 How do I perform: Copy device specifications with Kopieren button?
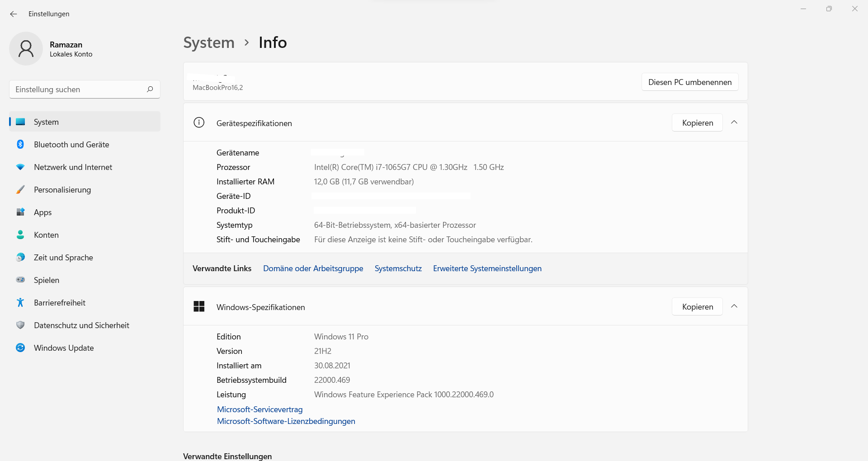coord(698,122)
